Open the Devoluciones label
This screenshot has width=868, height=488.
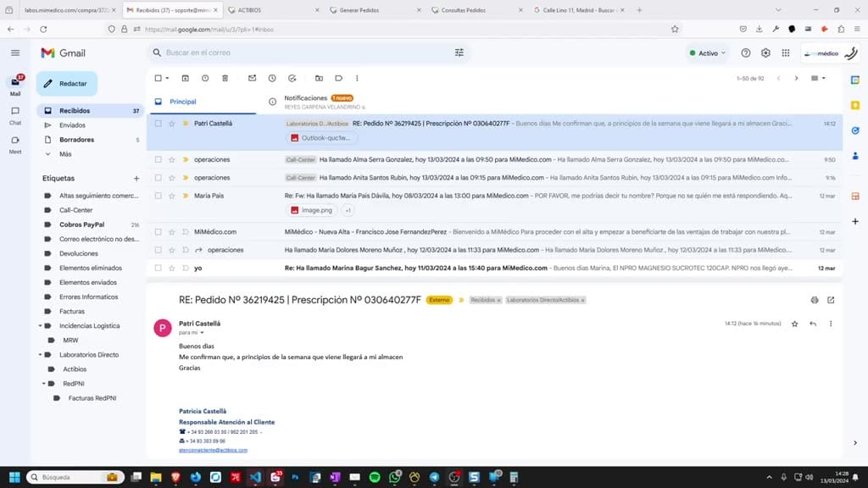click(79, 253)
